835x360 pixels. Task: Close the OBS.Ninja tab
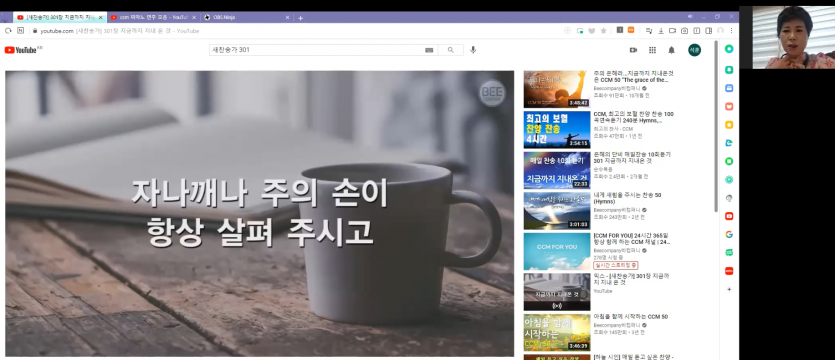point(288,18)
